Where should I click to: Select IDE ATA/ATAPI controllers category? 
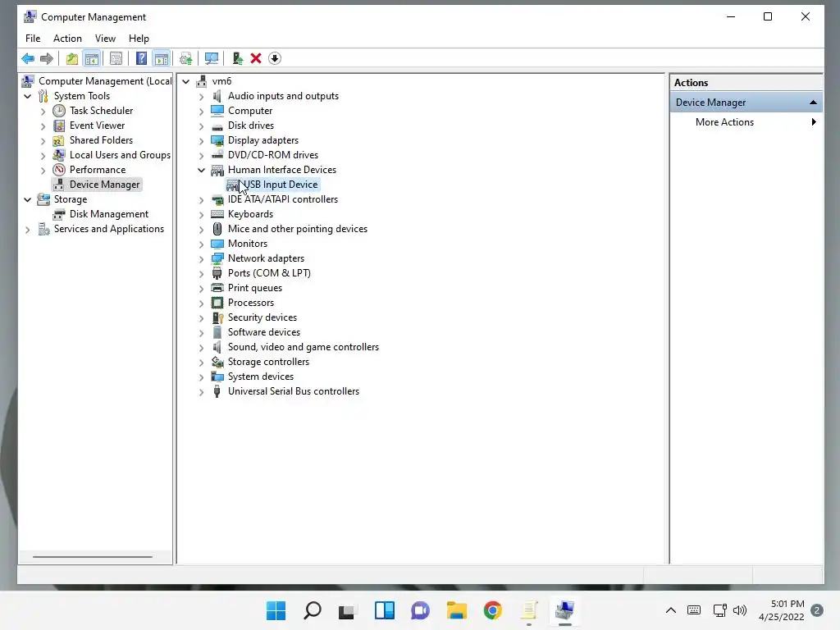(x=282, y=199)
